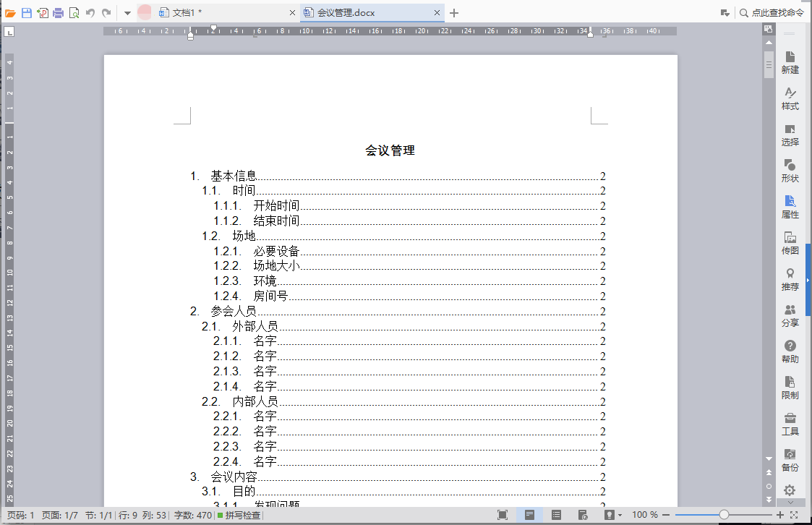
Task: Click TOC entry 1.1.1. 开始时间
Action: [x=409, y=205]
